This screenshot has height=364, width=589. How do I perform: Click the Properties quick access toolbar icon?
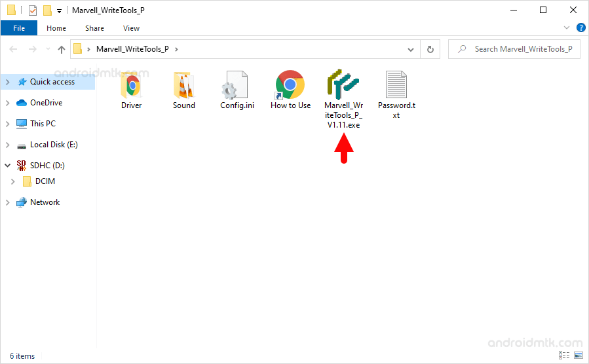[x=33, y=10]
